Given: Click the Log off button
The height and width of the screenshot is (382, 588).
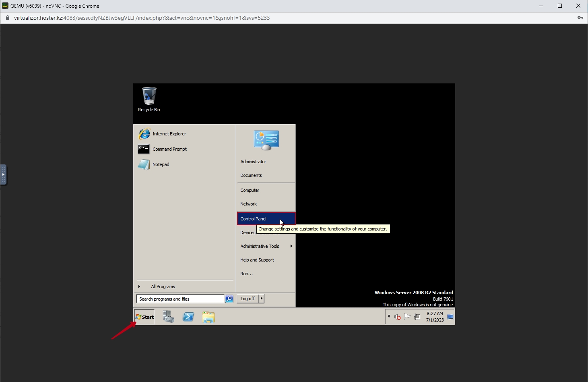Looking at the screenshot, I should point(248,299).
